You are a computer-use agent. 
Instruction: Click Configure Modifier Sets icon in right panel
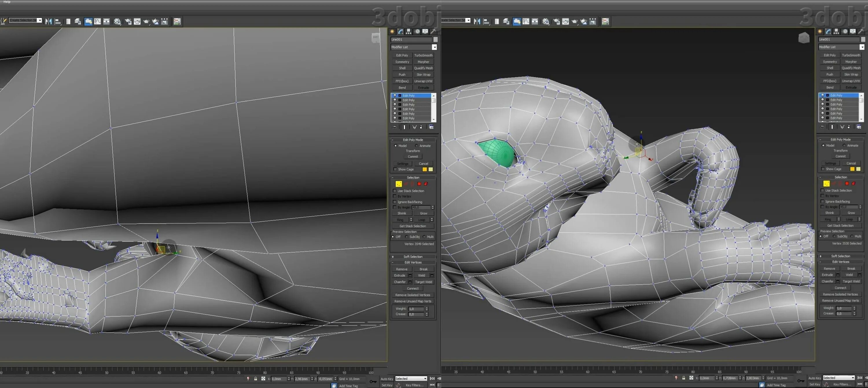point(858,127)
